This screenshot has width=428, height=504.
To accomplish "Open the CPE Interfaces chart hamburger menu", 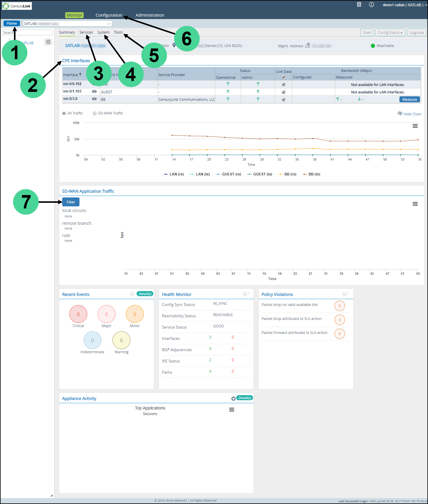I will click(415, 126).
